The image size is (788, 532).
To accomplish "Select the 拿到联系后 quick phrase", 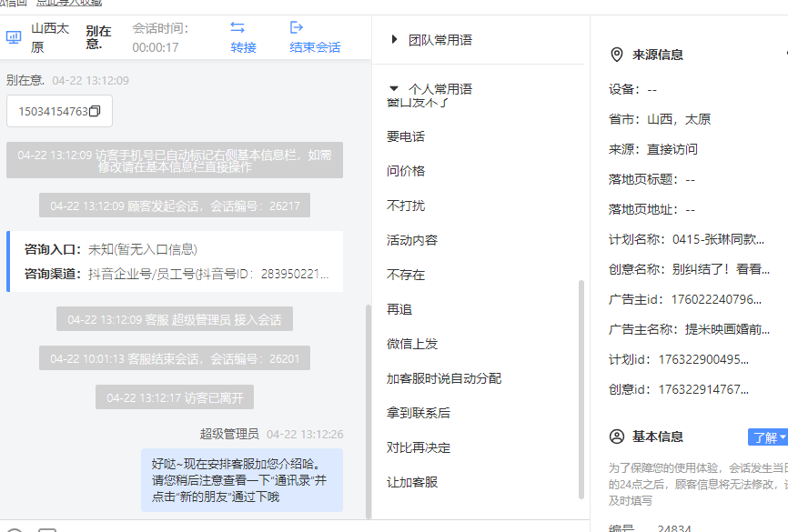I will click(419, 413).
